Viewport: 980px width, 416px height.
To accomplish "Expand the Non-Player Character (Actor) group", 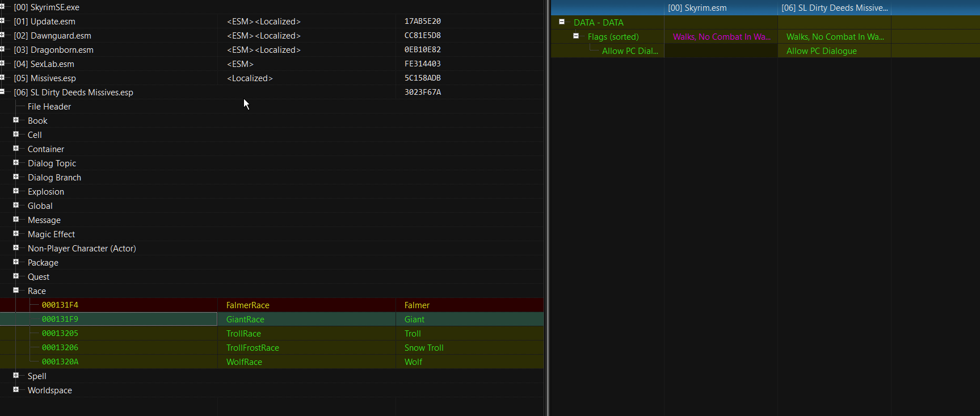I will [x=16, y=248].
